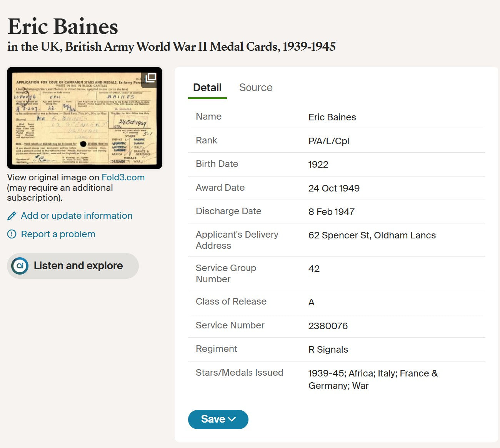Select address '62 Spencer St, Oldham Lancs'
The width and height of the screenshot is (500, 448).
(x=372, y=235)
